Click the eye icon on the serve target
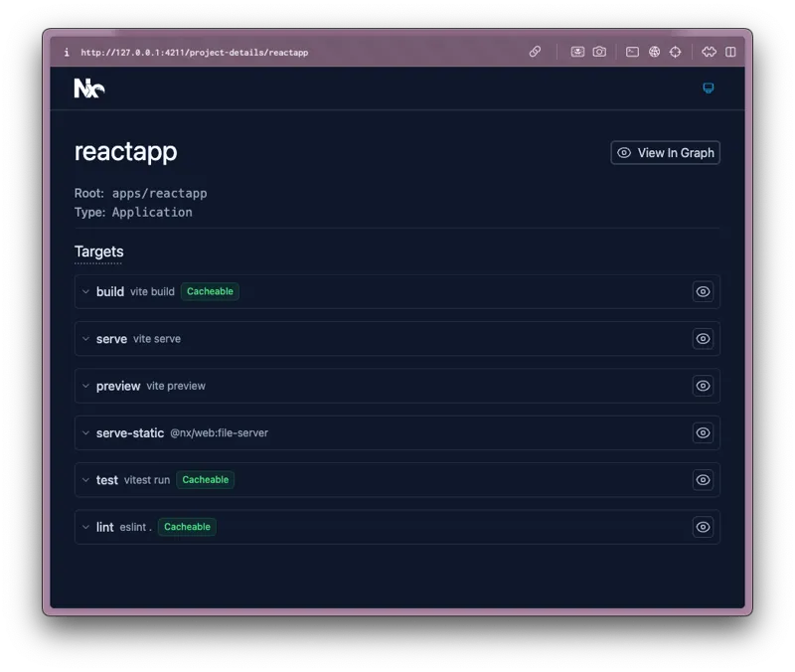795x672 pixels. click(x=703, y=339)
